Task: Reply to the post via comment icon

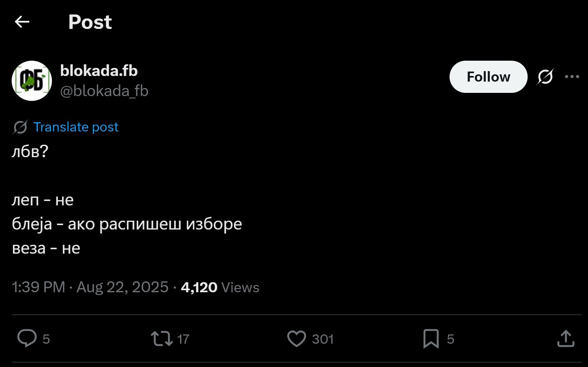Action: 27,338
